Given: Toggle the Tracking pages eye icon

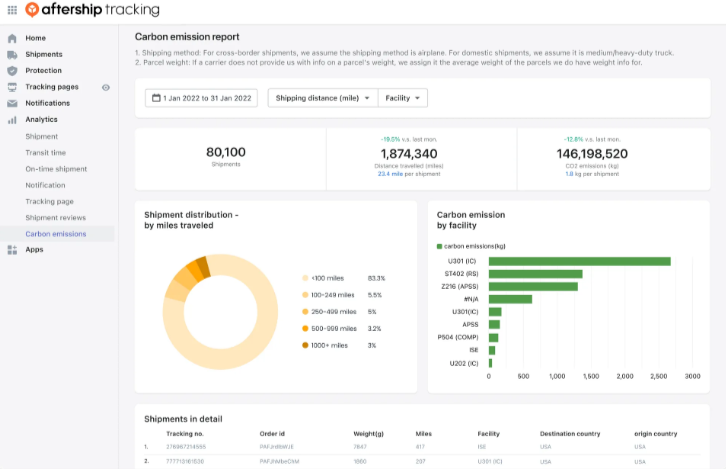Looking at the screenshot, I should [106, 87].
